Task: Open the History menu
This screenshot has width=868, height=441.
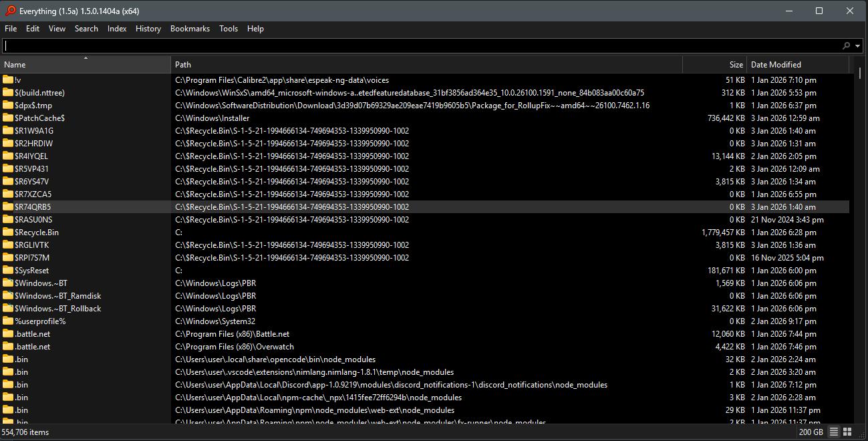Action: (148, 29)
